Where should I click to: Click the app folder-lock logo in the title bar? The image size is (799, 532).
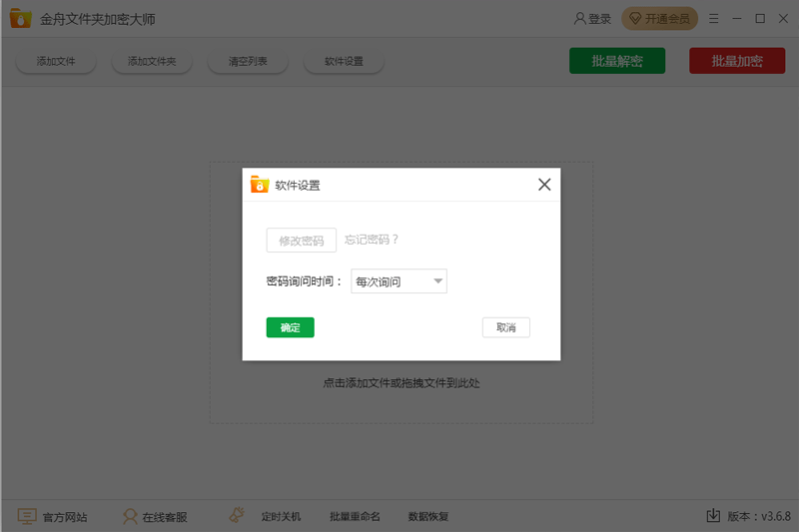pyautogui.click(x=20, y=18)
